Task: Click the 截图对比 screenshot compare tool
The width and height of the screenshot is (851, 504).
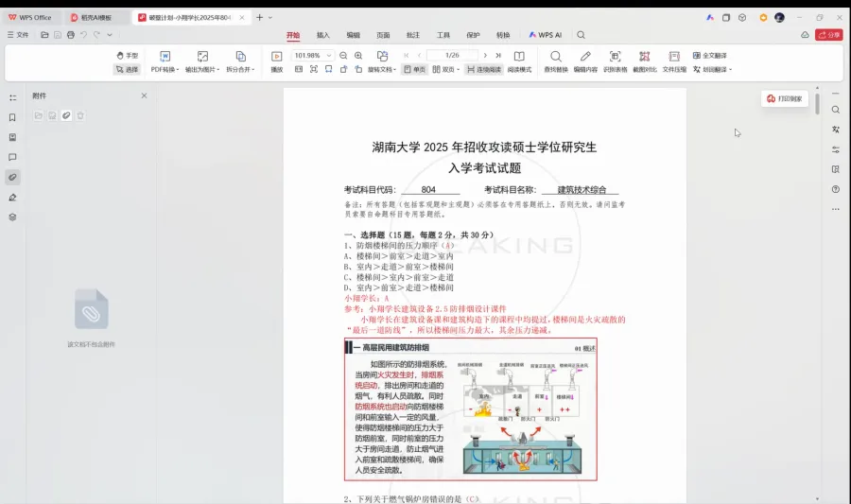Action: pos(645,61)
